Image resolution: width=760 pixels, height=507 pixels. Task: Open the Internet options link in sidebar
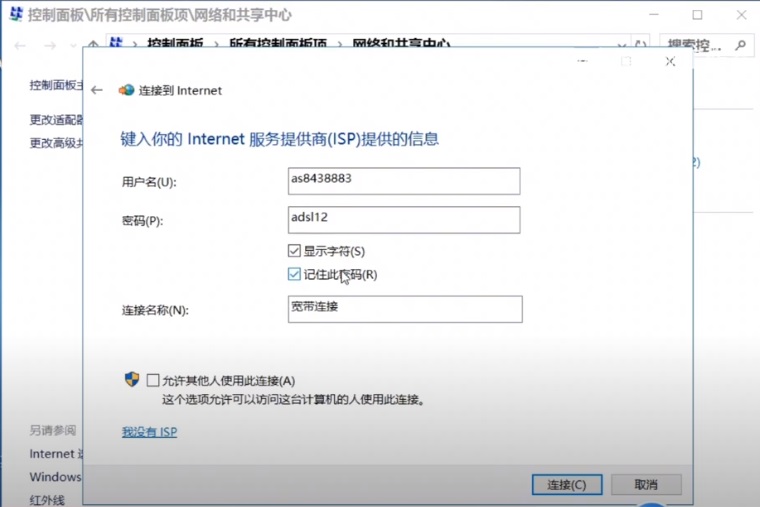56,454
